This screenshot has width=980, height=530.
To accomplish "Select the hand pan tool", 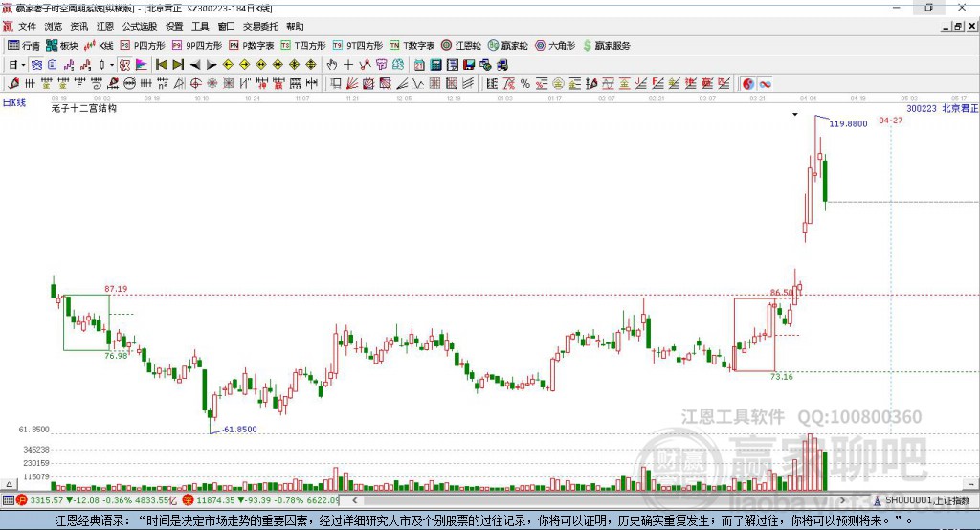I will pyautogui.click(x=332, y=65).
